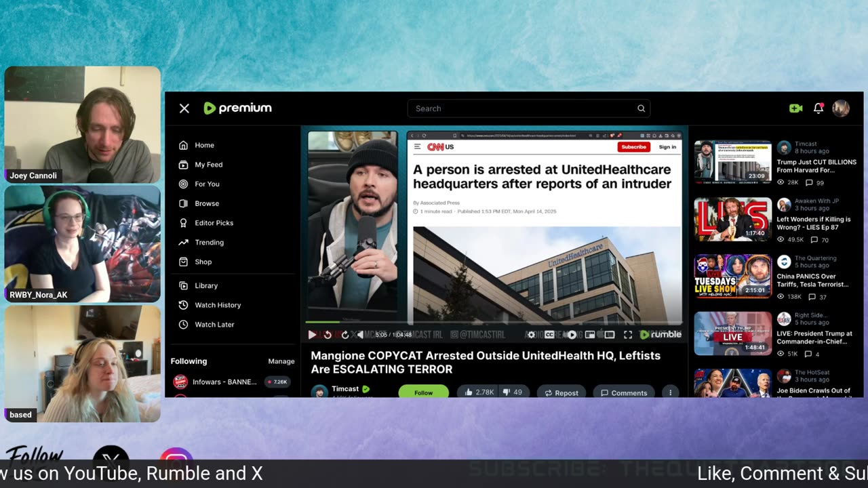Screen dimensions: 868x488
Task: Click Manage next to Following
Action: click(x=281, y=361)
